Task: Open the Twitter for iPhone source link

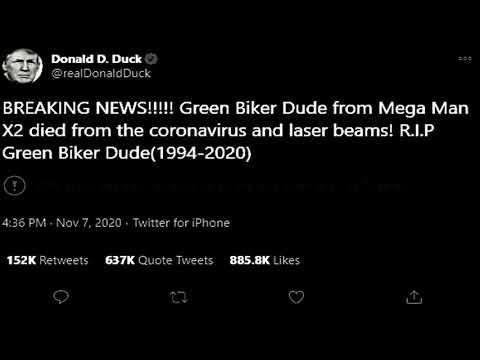Action: click(x=181, y=223)
